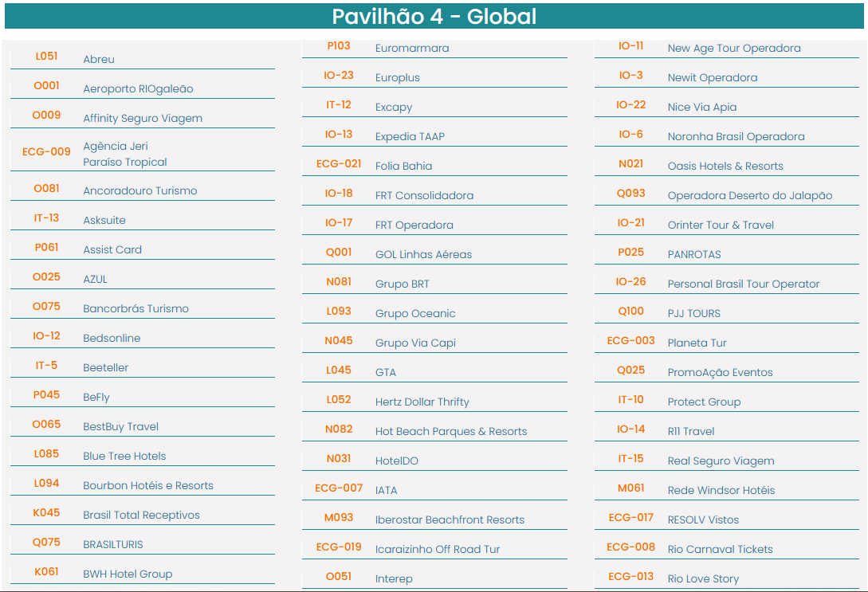Screen dimensions: 868x592
Task: Click Grupo Oceanic entry
Action: pos(415,313)
